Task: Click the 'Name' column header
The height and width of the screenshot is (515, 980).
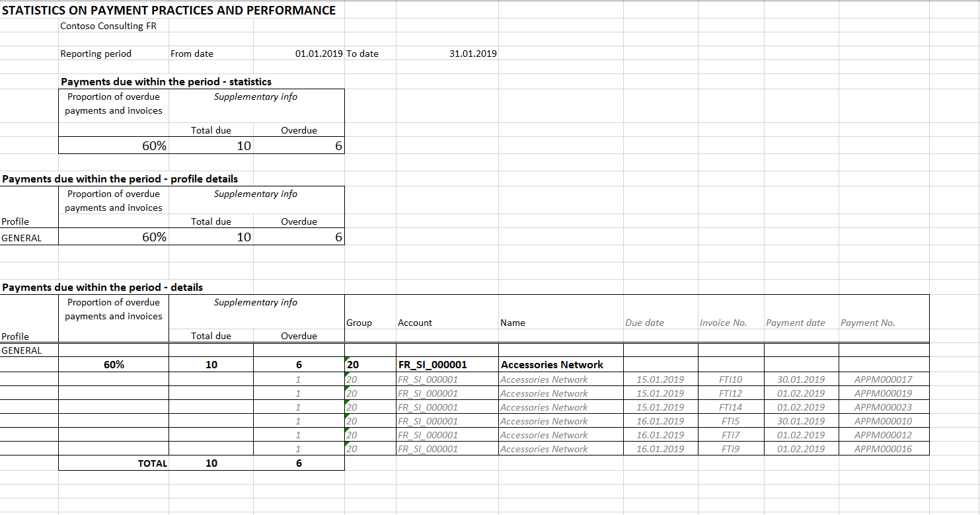Action: pyautogui.click(x=513, y=323)
